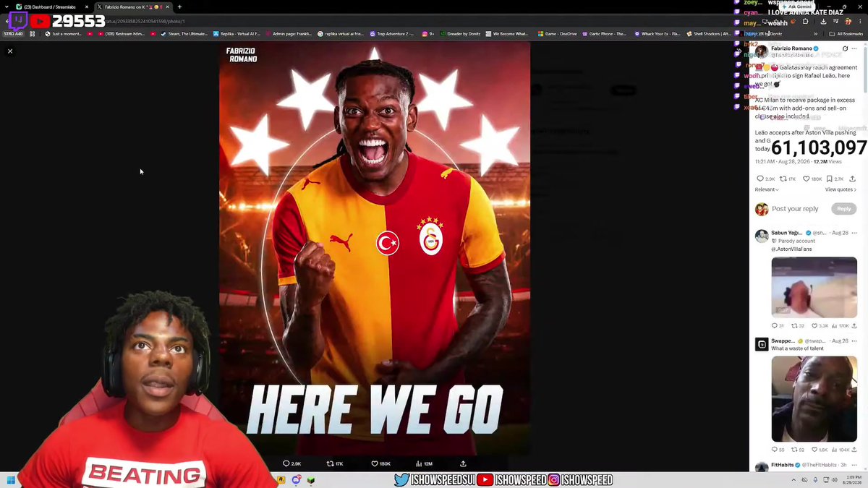Open browser downloads icon

823,21
